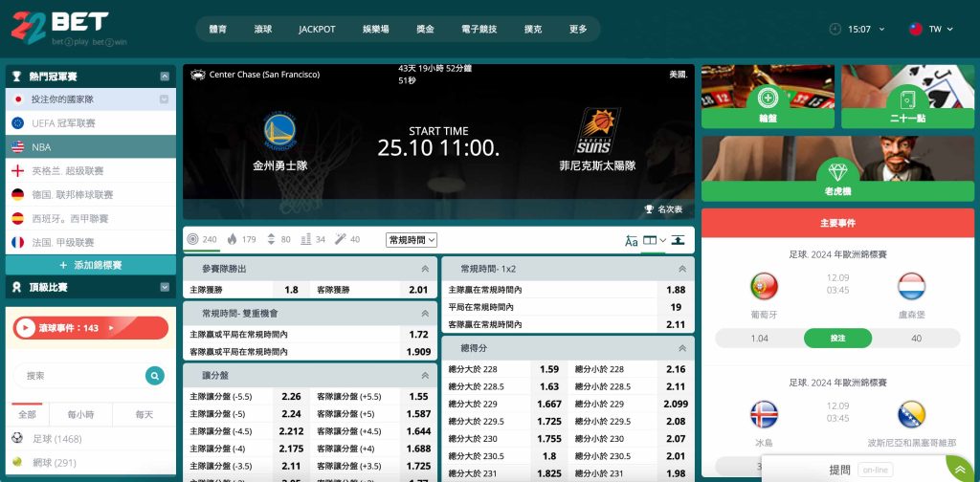Open the column layout dropdown

pyautogui.click(x=655, y=240)
